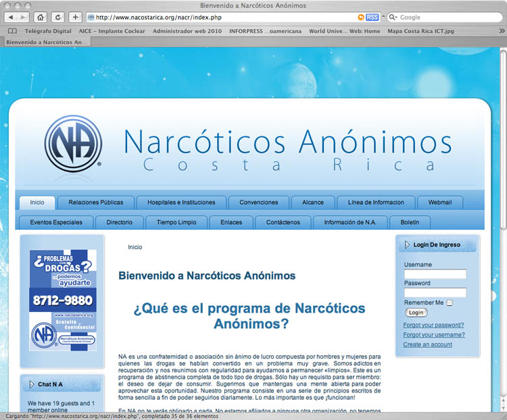
Task: Reload the page with the refresh icon
Action: [58, 17]
